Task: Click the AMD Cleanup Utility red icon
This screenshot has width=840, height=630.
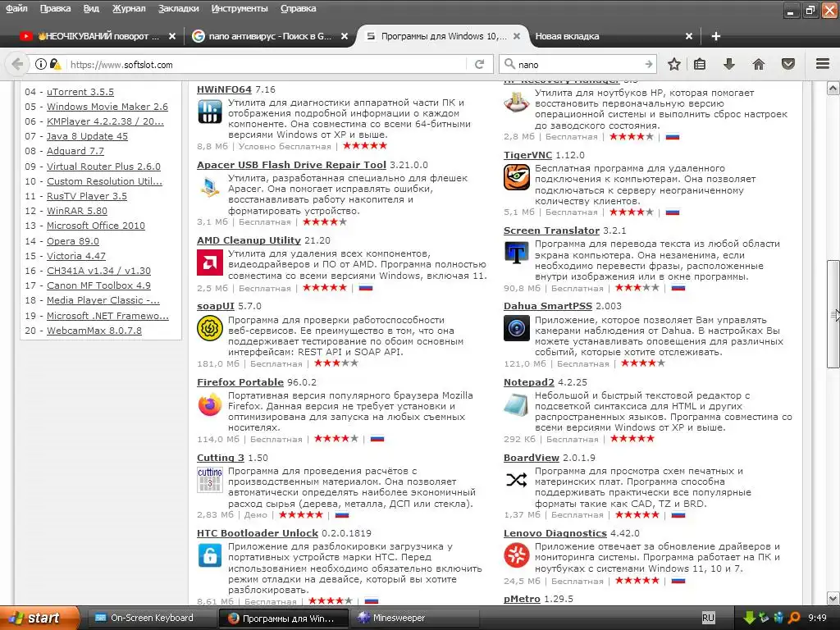Action: click(209, 262)
